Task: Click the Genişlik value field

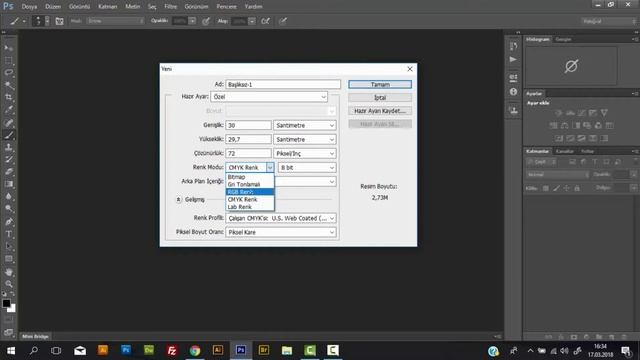Action: pos(249,125)
